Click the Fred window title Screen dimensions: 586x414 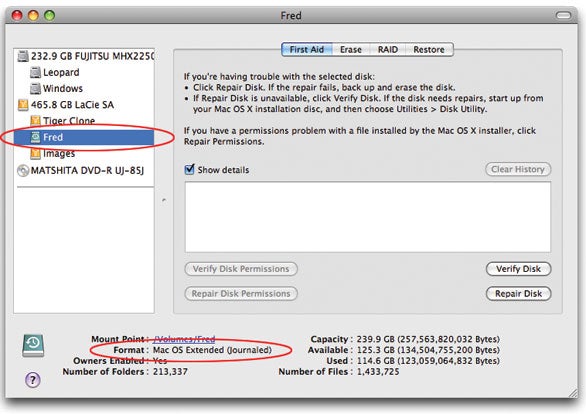(291, 15)
